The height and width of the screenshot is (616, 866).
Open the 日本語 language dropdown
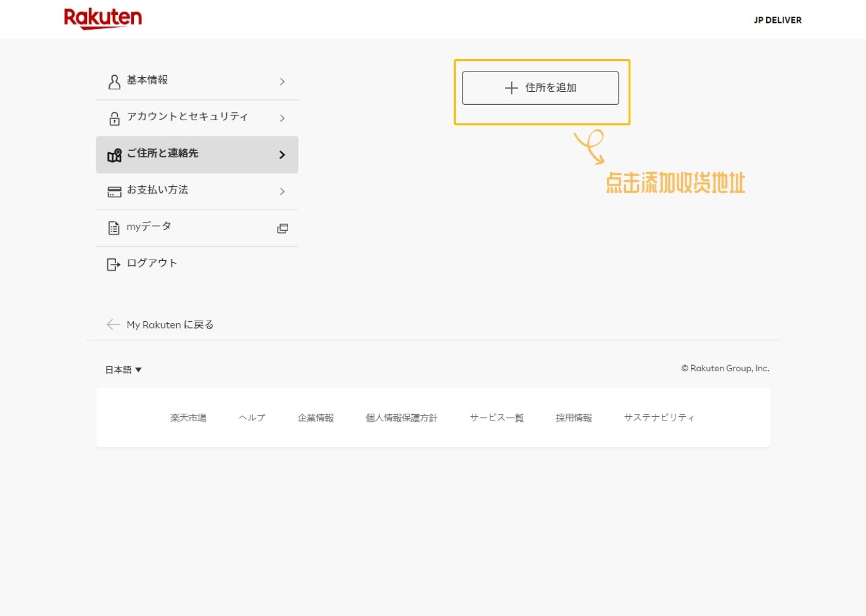123,369
